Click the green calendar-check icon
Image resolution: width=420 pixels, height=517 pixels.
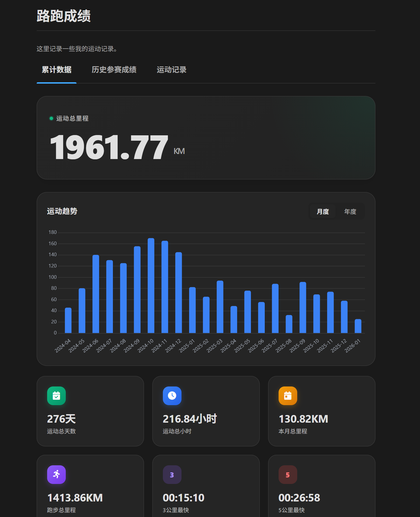pos(56,396)
